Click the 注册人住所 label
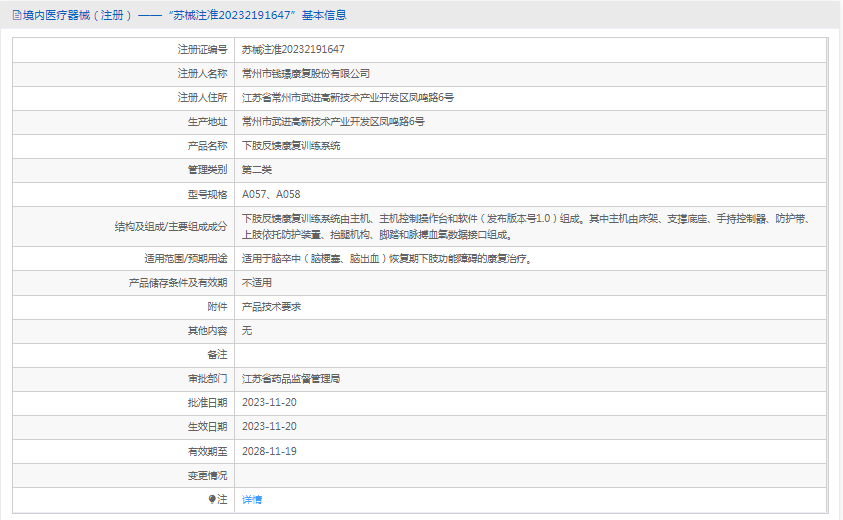The image size is (843, 520). coord(202,98)
